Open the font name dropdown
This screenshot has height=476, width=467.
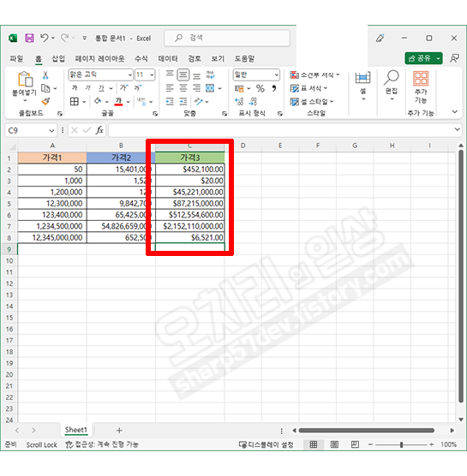pos(129,74)
